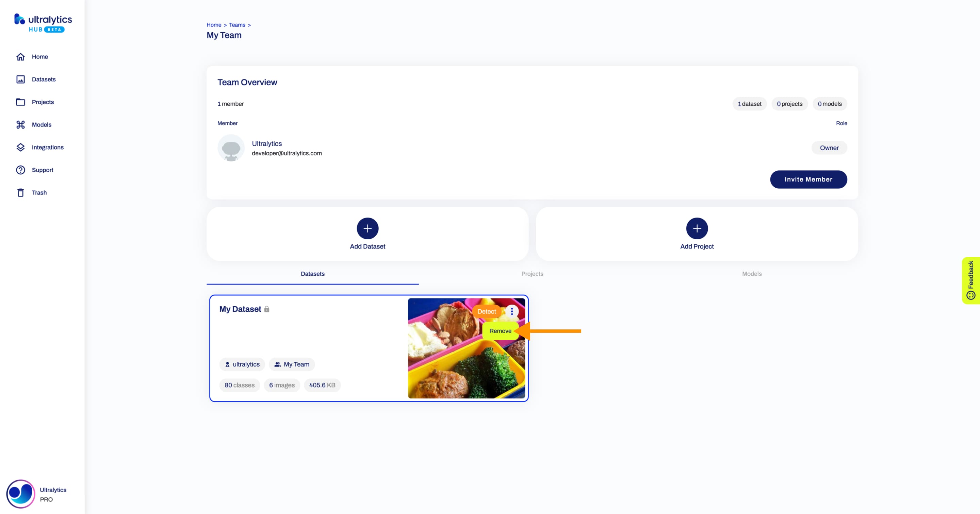The height and width of the screenshot is (514, 980).
Task: Click the Datasets icon in sidebar
Action: 21,79
